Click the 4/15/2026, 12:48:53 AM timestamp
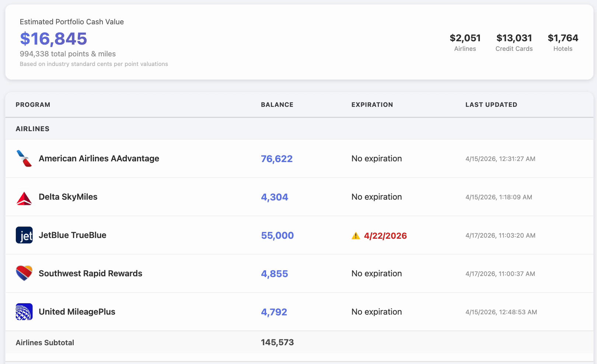This screenshot has width=597, height=364. pyautogui.click(x=501, y=312)
